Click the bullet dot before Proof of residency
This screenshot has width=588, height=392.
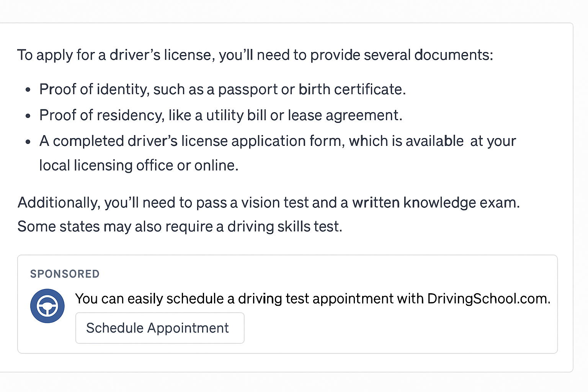28,116
